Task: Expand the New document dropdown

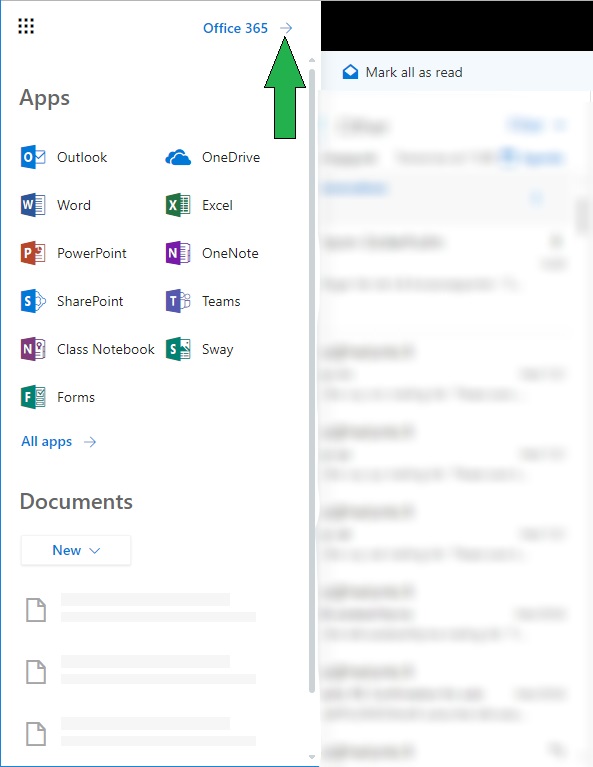Action: tap(76, 550)
